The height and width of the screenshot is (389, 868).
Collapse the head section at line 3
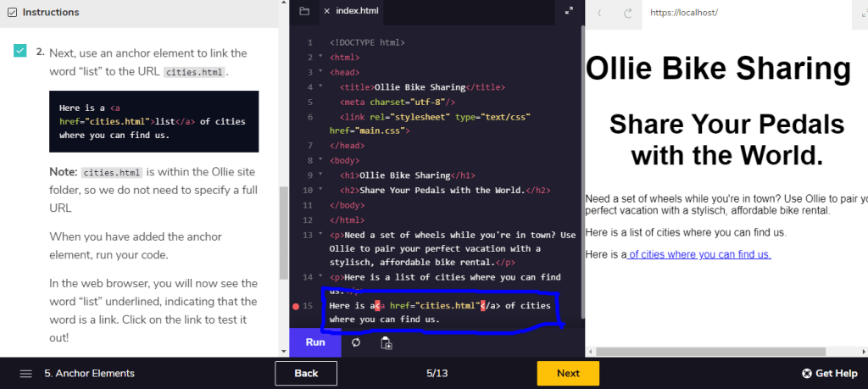(x=320, y=73)
